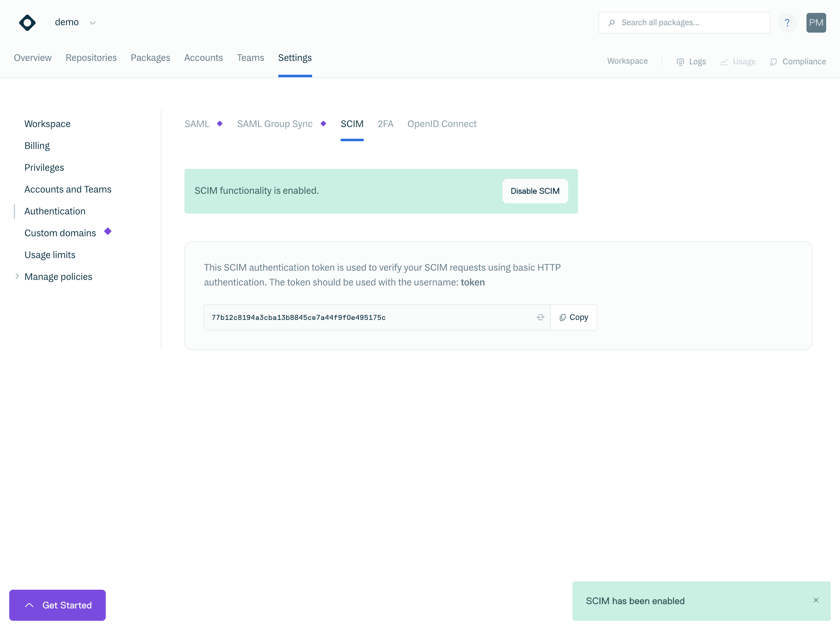Click the regenerate token refresh icon

click(x=541, y=317)
